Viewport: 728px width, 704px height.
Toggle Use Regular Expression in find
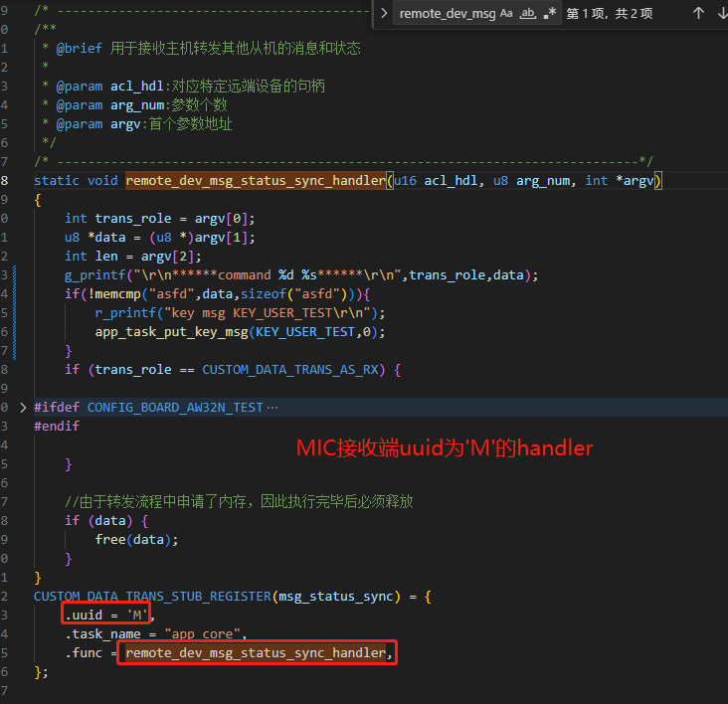click(x=550, y=14)
